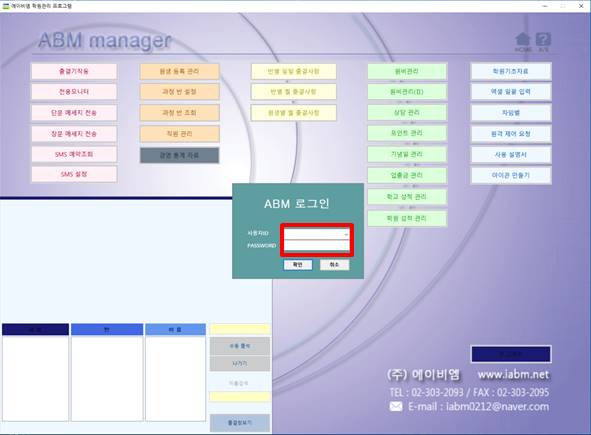Click the 전송모니터 pink button

[74, 92]
